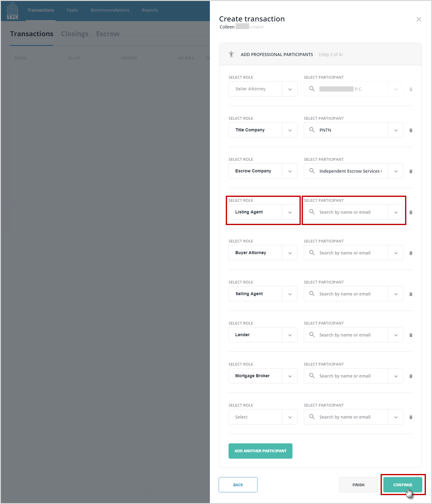Click participant search field in the empty Select row
Screen dimensions: 432x504
point(353,417)
